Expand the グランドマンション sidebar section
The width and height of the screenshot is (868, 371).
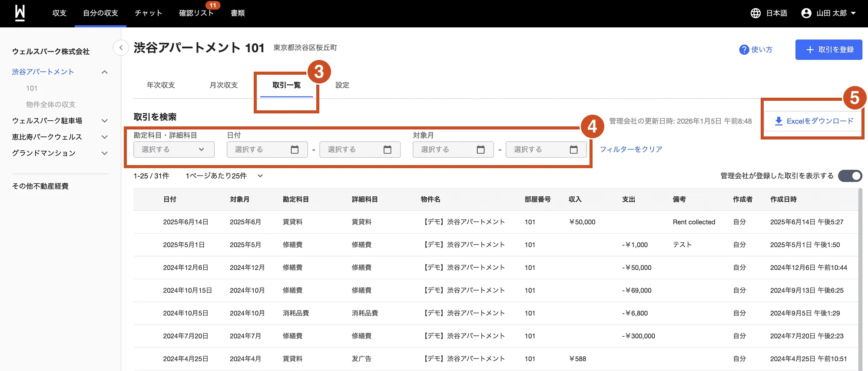pyautogui.click(x=104, y=153)
